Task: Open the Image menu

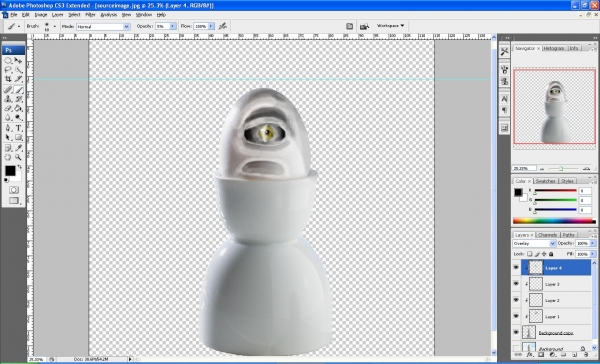Action: (x=41, y=15)
